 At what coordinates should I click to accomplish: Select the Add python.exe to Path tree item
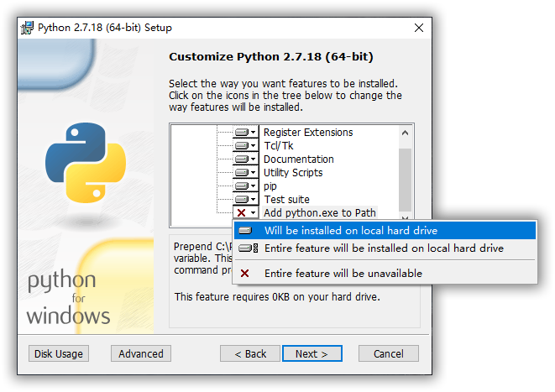pos(320,213)
